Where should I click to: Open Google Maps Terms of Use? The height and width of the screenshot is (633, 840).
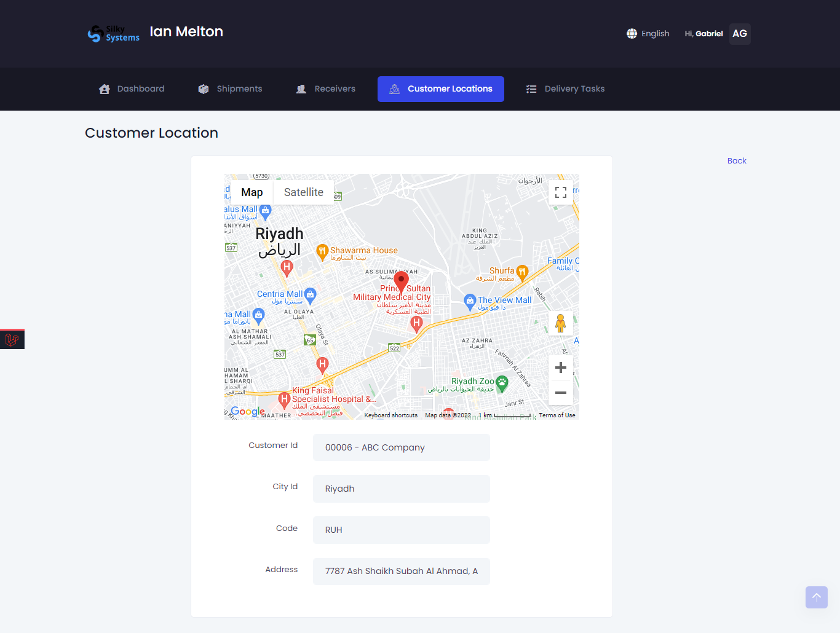pos(557,415)
